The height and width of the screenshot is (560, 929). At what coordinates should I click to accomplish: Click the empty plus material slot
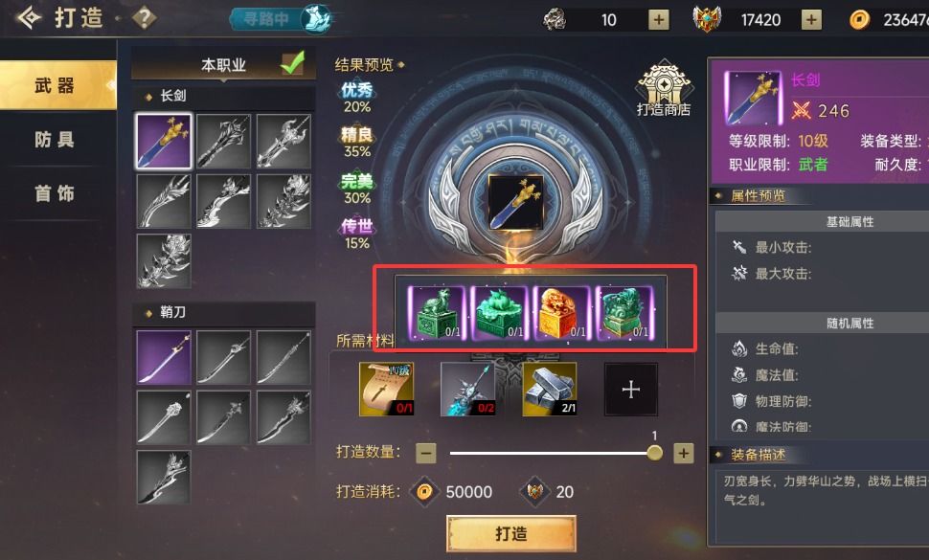coord(631,389)
